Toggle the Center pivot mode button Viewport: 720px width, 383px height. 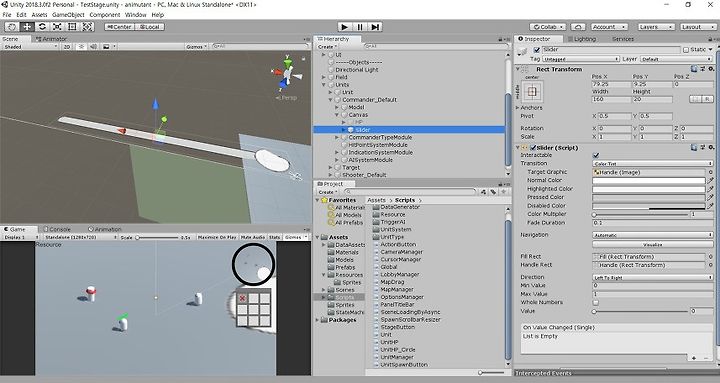pos(120,27)
